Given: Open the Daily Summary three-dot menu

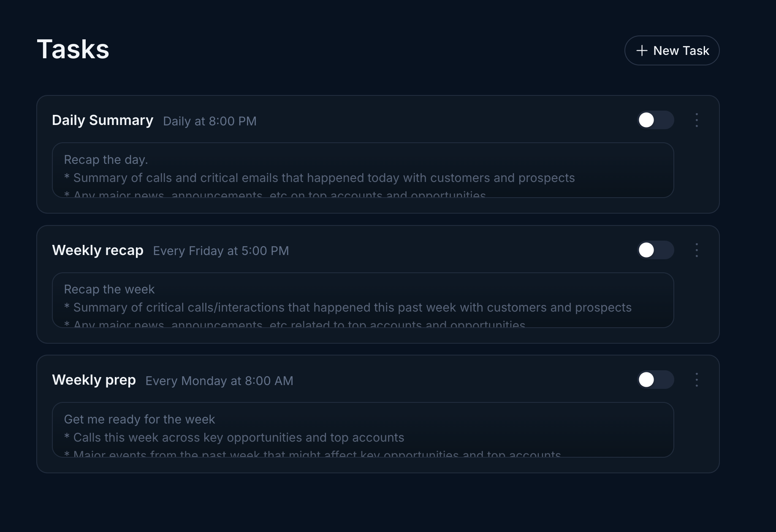Looking at the screenshot, I should coord(697,120).
